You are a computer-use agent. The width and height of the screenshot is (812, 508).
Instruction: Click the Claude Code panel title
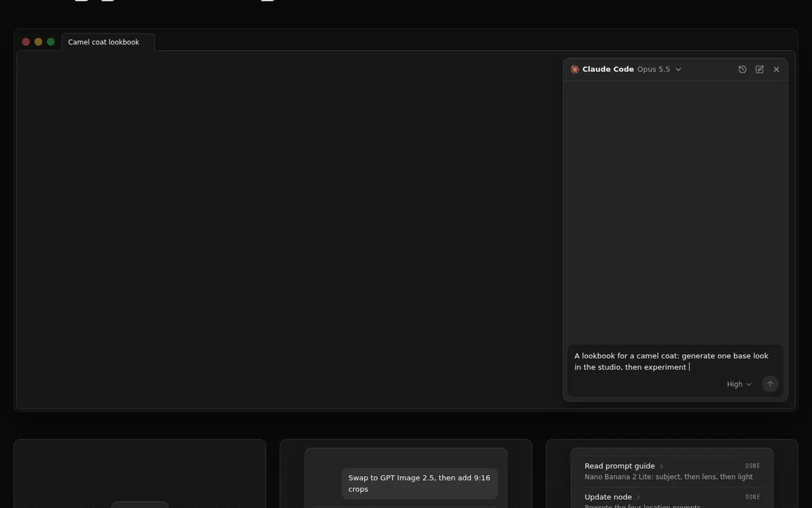tap(608, 69)
